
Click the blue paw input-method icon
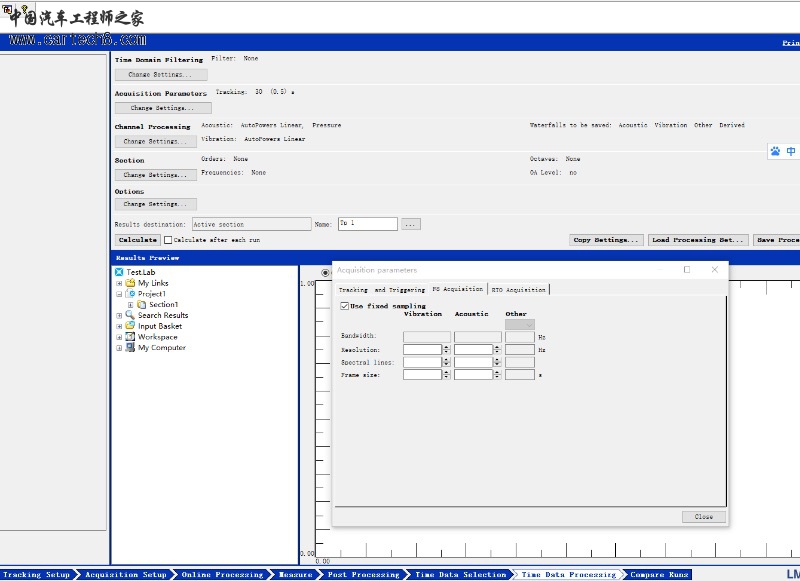tap(776, 151)
